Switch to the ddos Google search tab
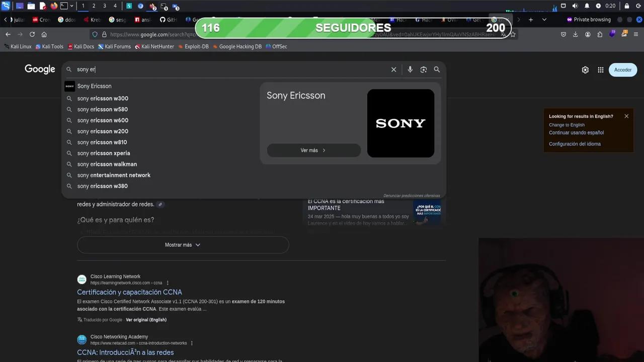 tap(66, 20)
